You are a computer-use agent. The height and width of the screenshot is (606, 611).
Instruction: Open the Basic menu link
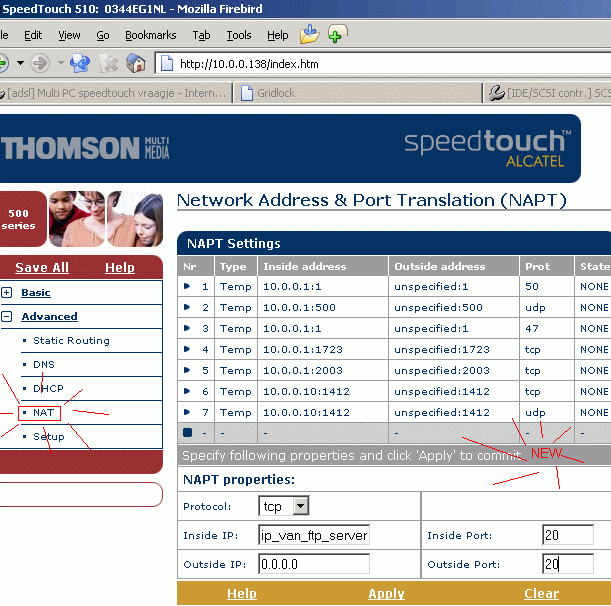(36, 292)
